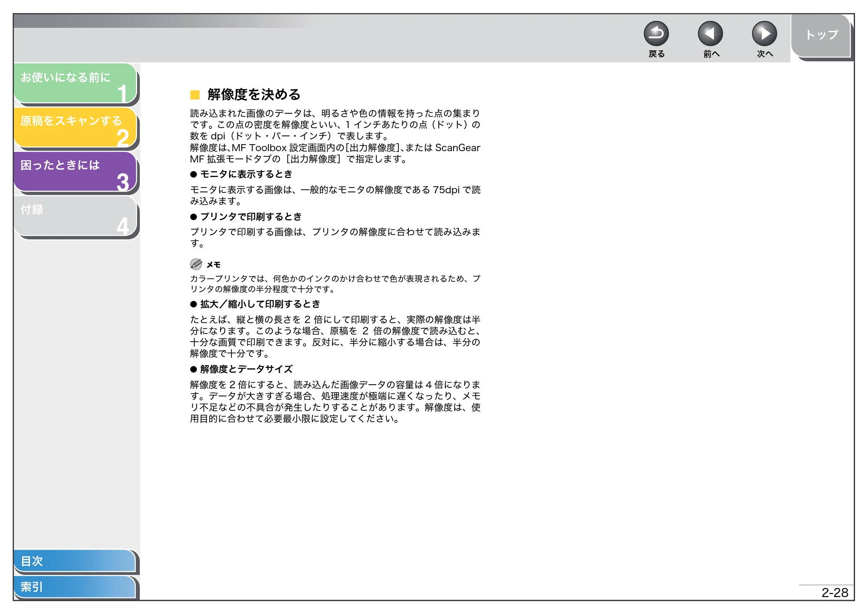The width and height of the screenshot is (868, 614).
Task: Advance to next page with 次へ icon
Action: (x=764, y=33)
